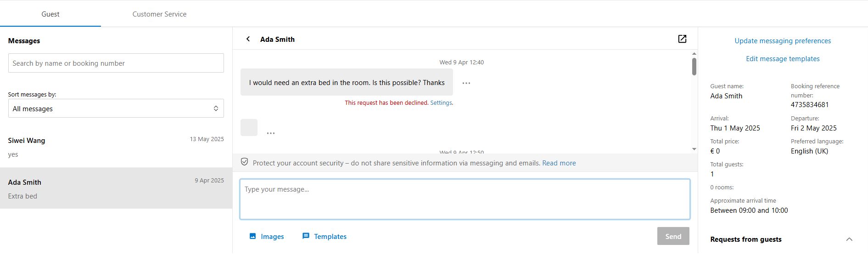This screenshot has width=868, height=267.
Task: Open options dots next to extra bed message
Action: [x=466, y=83]
